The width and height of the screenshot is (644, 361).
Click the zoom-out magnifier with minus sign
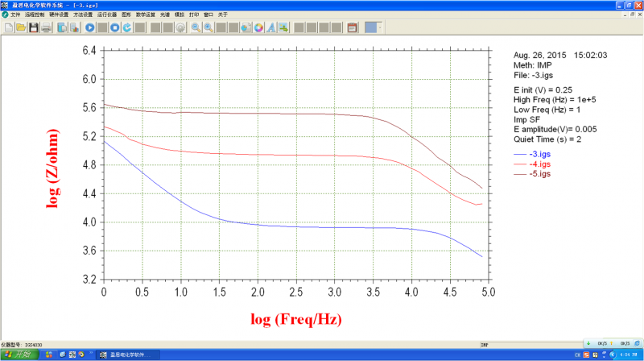pyautogui.click(x=196, y=27)
